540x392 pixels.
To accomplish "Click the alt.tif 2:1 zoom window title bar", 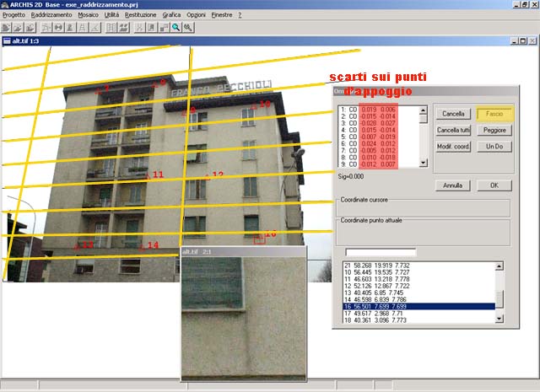I will [243, 251].
